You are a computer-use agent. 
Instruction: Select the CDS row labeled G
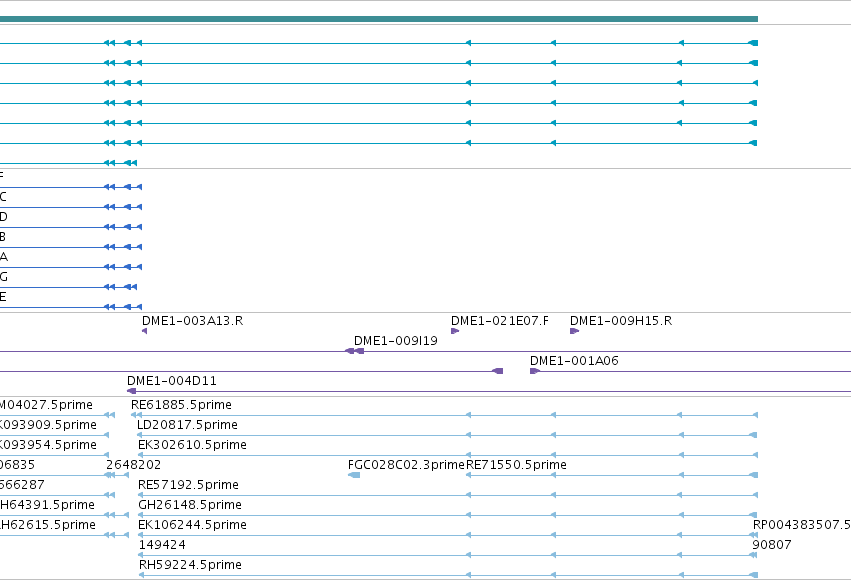pyautogui.click(x=68, y=287)
